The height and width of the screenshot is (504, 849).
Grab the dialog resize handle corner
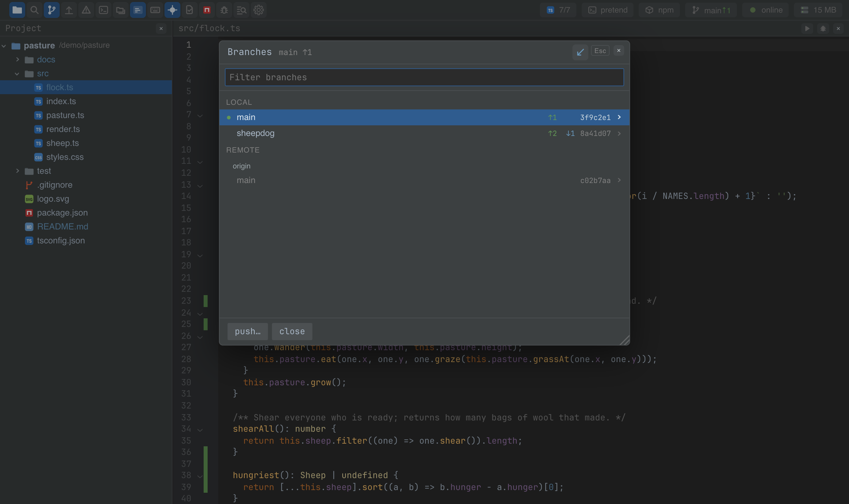tap(624, 340)
